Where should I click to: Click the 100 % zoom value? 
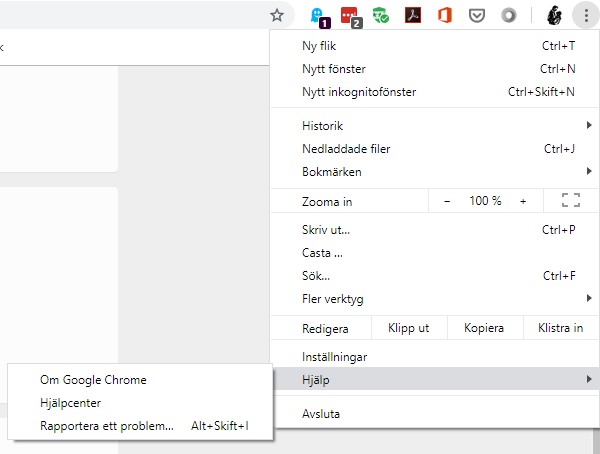point(485,201)
